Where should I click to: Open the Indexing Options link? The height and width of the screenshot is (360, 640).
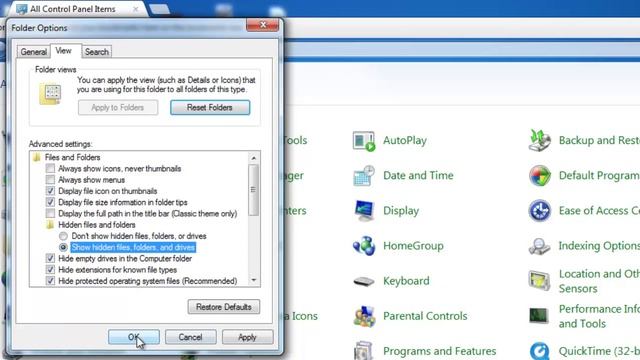click(599, 246)
